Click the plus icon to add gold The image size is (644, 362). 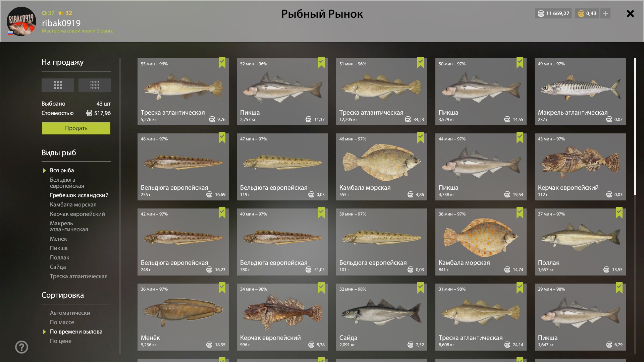click(605, 13)
